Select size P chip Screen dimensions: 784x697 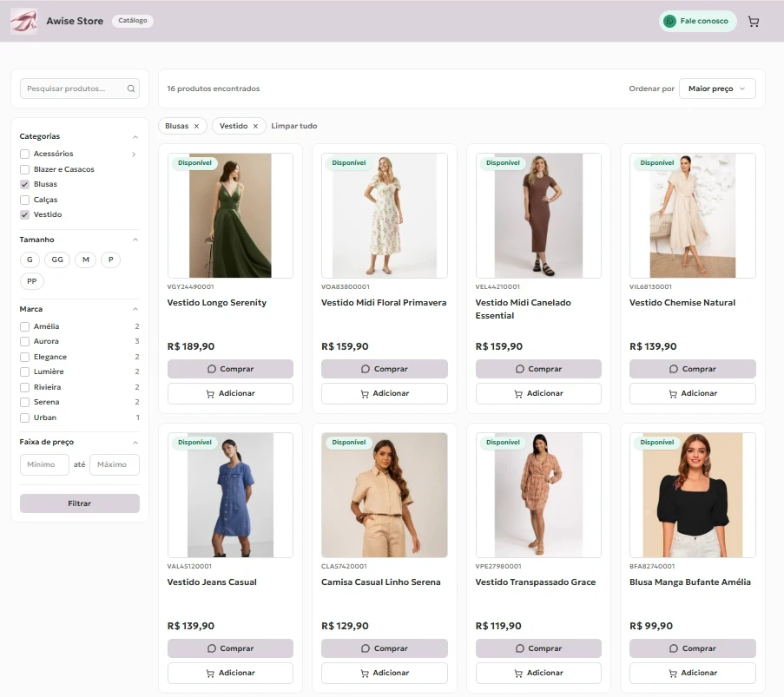point(110,260)
